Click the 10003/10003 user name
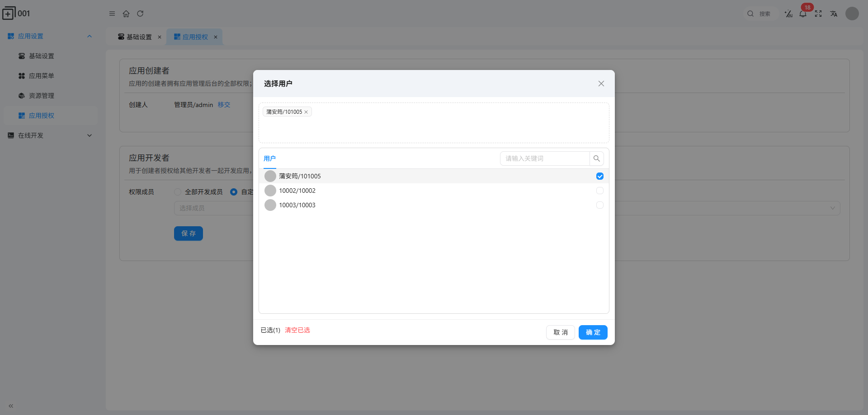The height and width of the screenshot is (415, 868). point(297,205)
